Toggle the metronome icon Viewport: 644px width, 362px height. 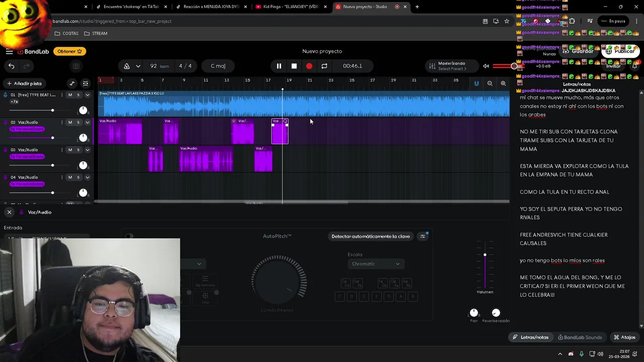(x=127, y=66)
